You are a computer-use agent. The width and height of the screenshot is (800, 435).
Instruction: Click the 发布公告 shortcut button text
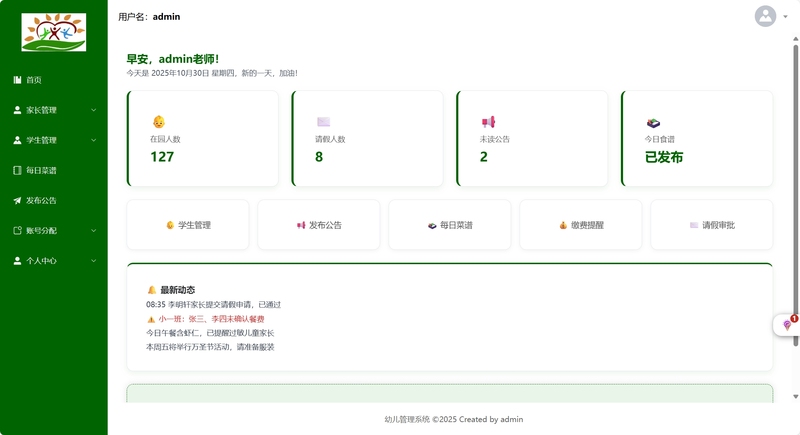point(326,225)
